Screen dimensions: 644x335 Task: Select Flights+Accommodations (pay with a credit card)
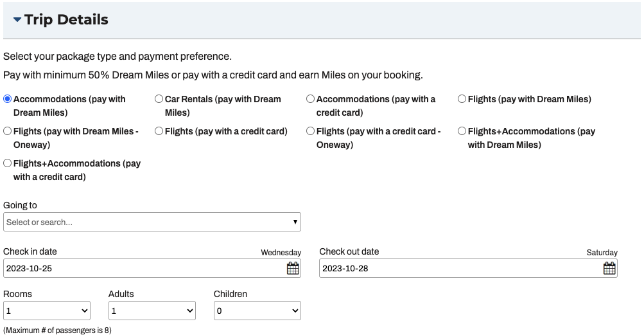coord(8,163)
